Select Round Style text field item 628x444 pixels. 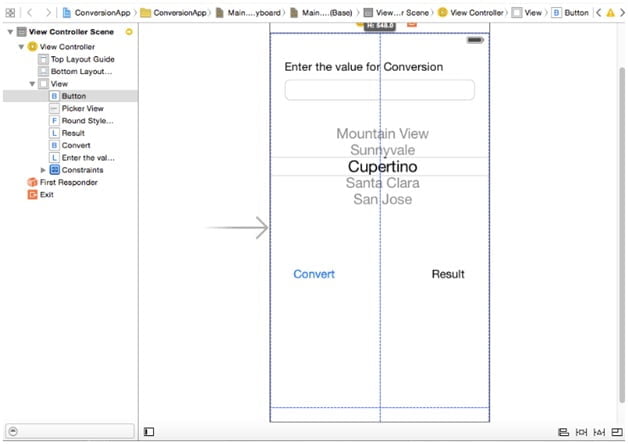pos(87,121)
